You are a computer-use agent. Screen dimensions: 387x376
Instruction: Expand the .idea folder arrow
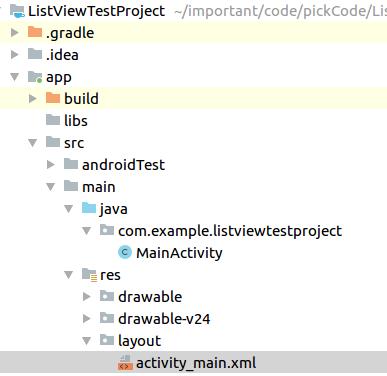(14, 54)
